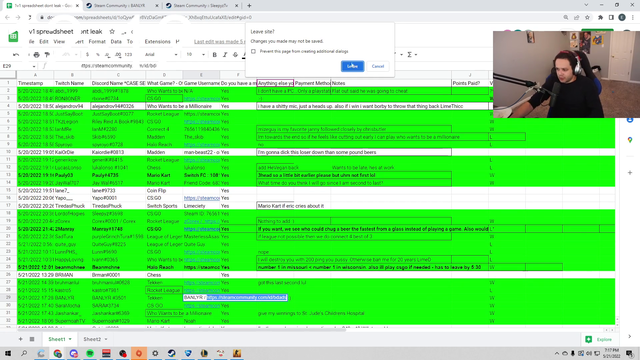
Task: Click the 'Timestamp' header cell
Action: (35, 83)
